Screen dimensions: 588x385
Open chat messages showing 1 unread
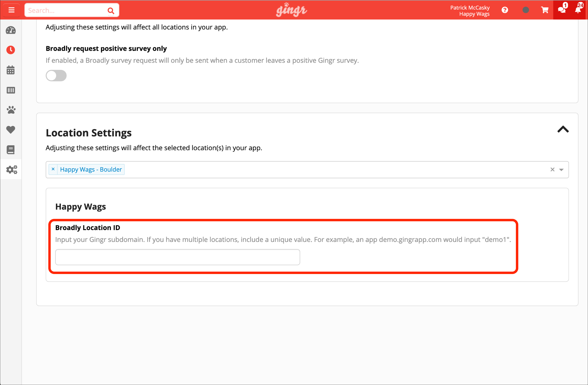coord(561,10)
